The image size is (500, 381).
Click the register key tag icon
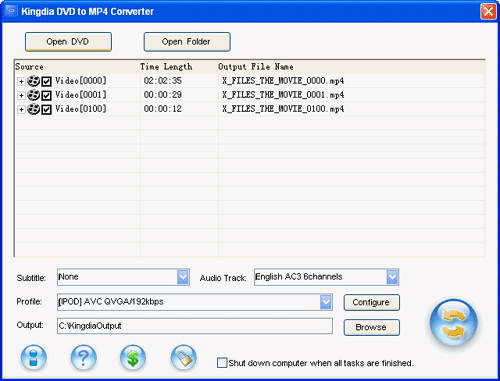[x=183, y=358]
